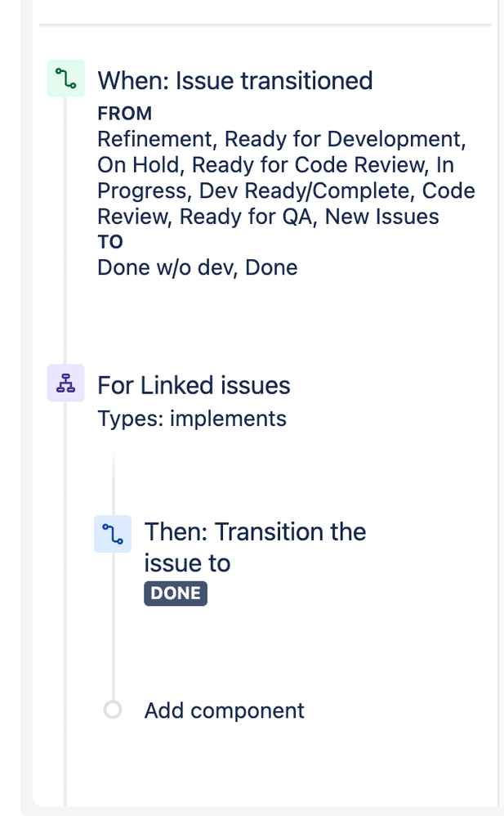This screenshot has height=816, width=504.
Task: Select the blue transition action icon
Action: click(x=113, y=533)
